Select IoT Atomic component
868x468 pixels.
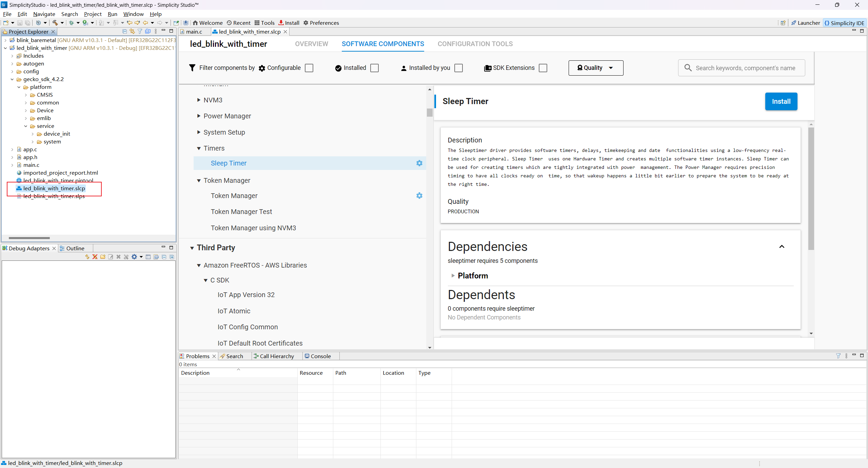(234, 311)
